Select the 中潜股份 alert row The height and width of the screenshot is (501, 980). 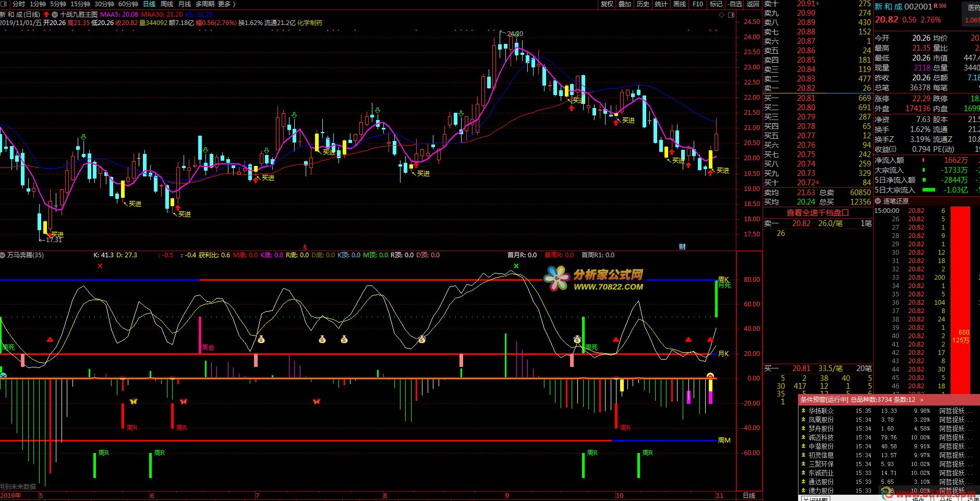coord(889,446)
